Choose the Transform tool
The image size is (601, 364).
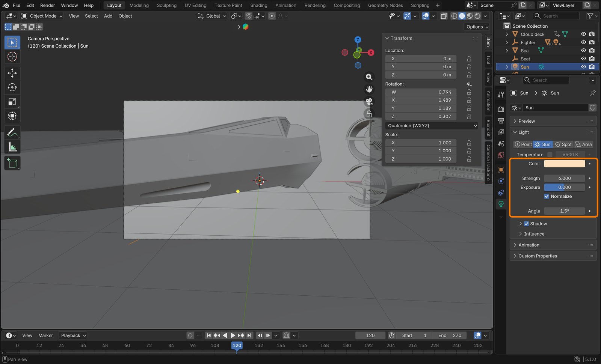12,116
